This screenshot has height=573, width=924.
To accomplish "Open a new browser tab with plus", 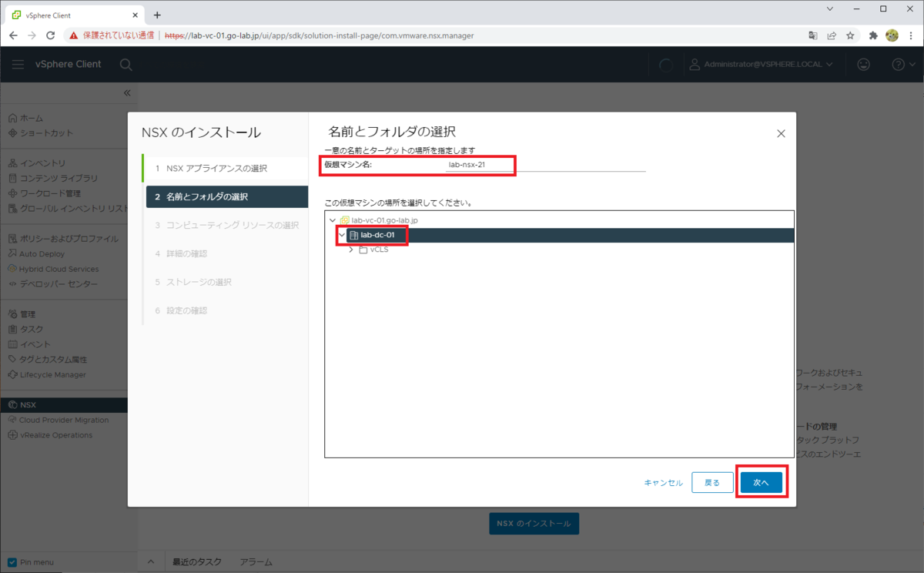I will 157,15.
